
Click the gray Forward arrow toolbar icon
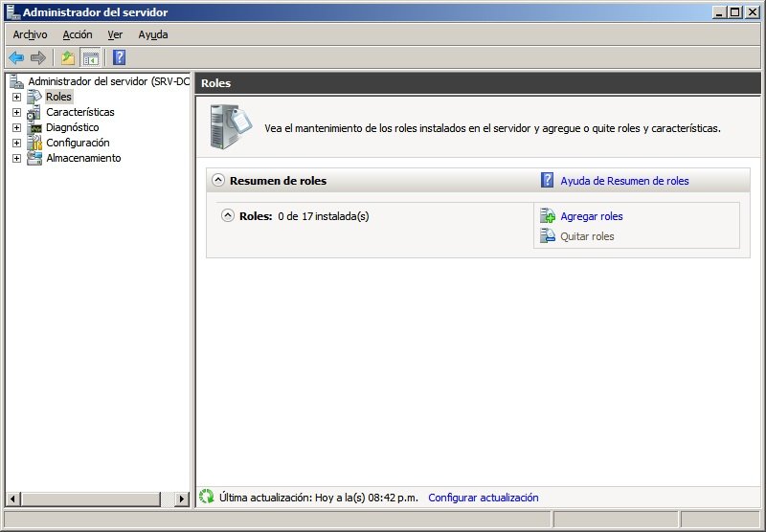pyautogui.click(x=37, y=58)
